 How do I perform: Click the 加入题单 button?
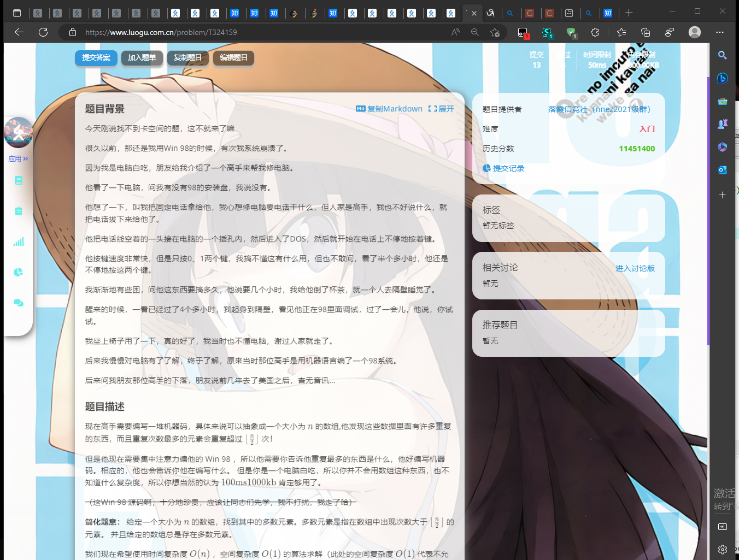point(142,57)
